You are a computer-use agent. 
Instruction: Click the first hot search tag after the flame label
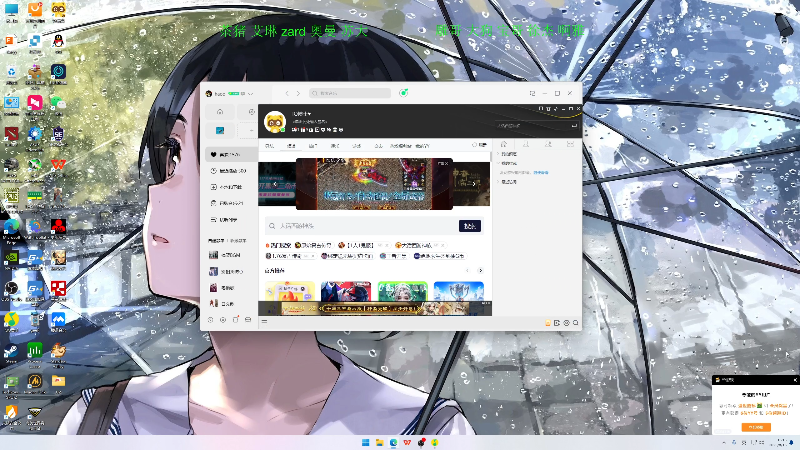click(313, 245)
